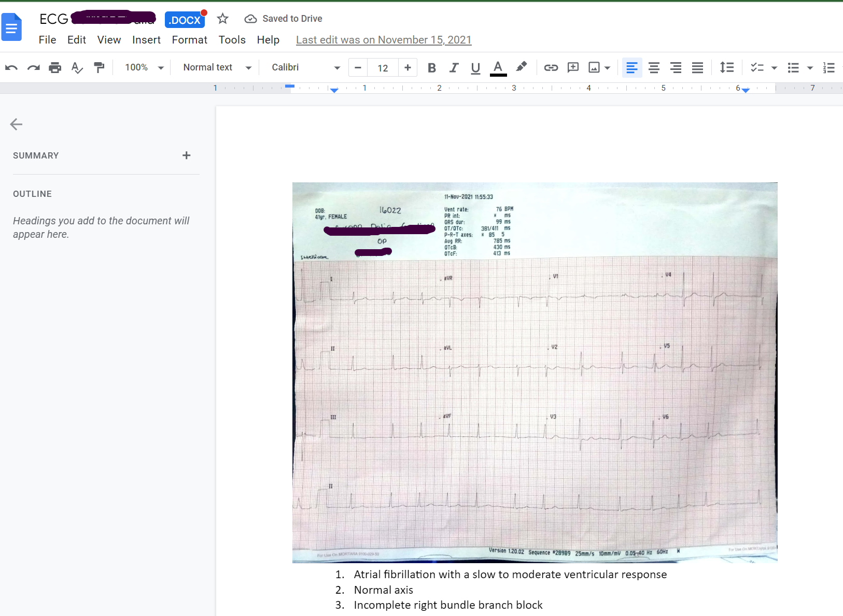
Task: Open the View menu
Action: [109, 40]
